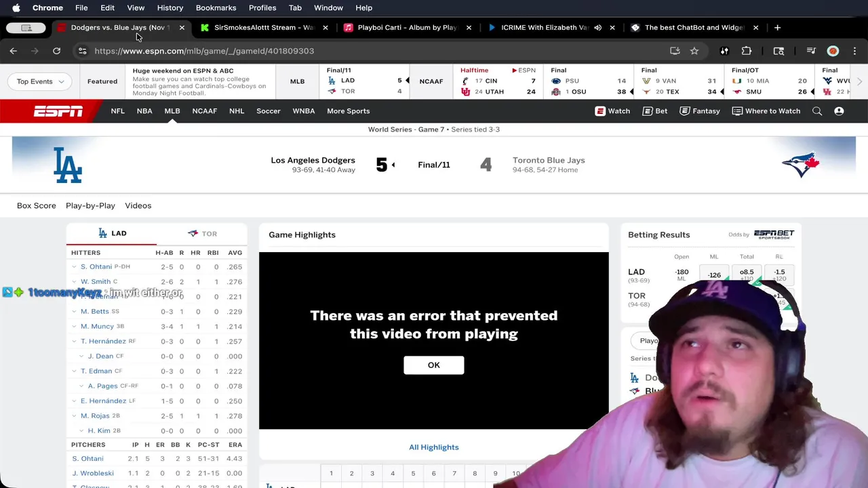Switch to the Playboi Carti album tab

[x=407, y=28]
